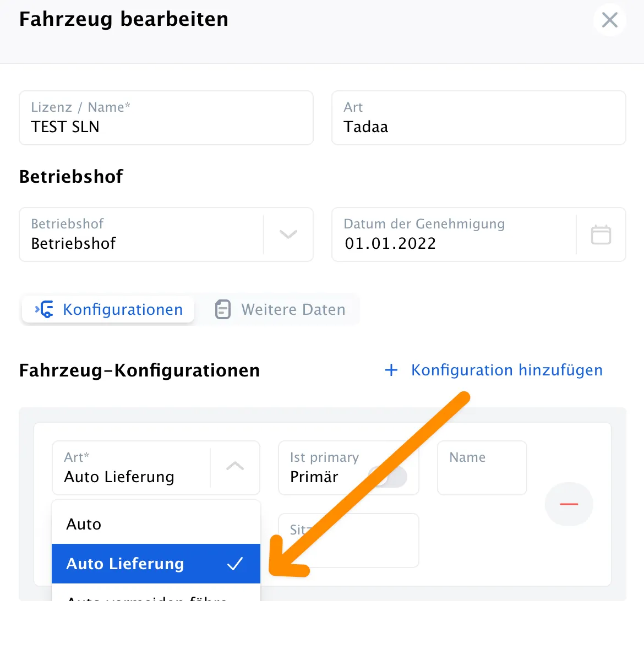This screenshot has height=655, width=644.
Task: Click the Name field in configuration
Action: point(482,468)
